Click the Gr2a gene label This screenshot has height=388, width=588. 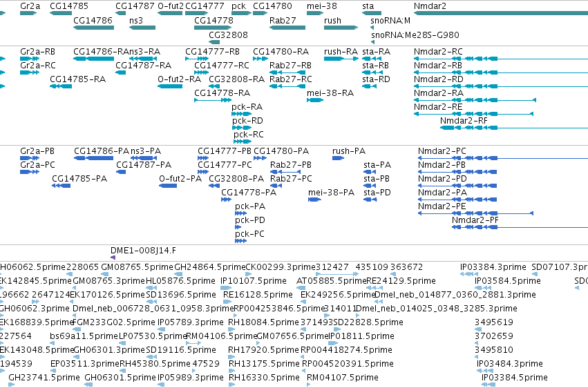click(30, 6)
